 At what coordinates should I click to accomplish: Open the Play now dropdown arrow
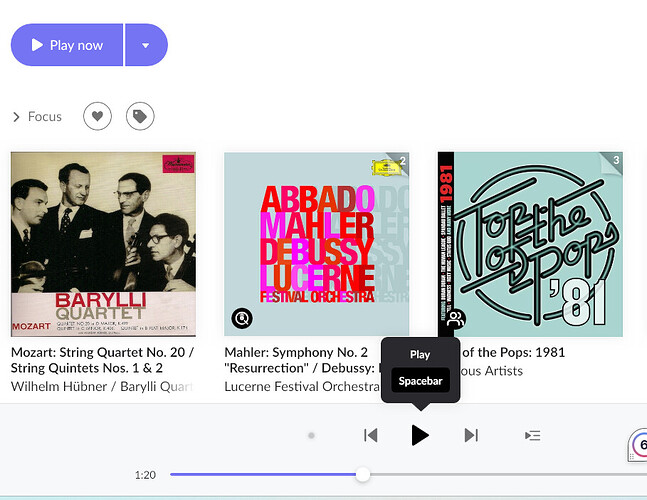[146, 45]
